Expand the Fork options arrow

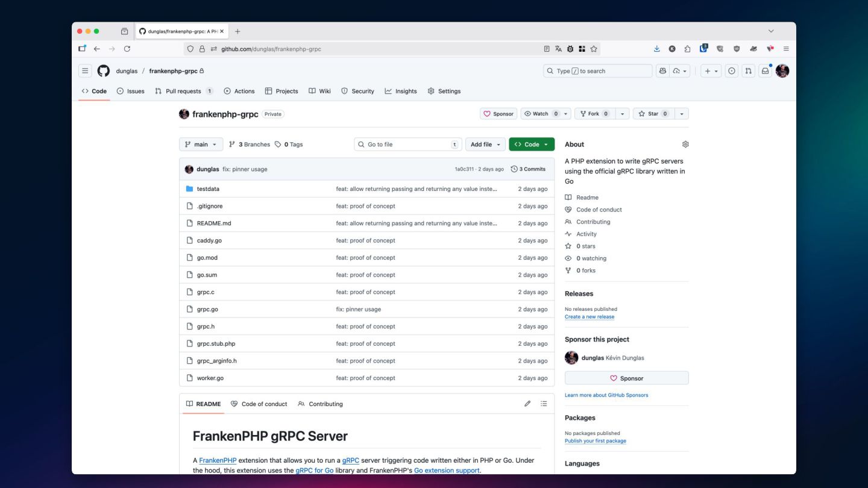[622, 114]
